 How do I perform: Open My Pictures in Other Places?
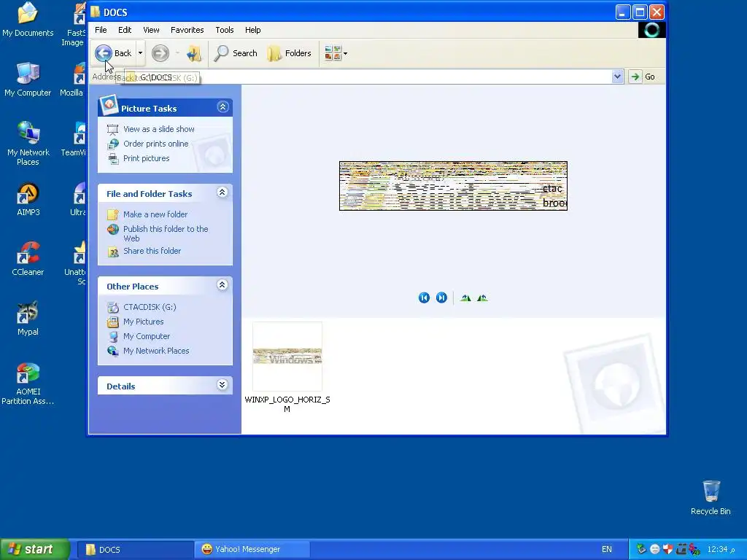[143, 322]
